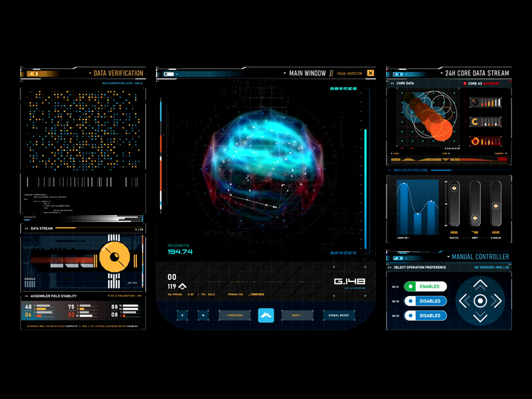Click the down arrow on the directional pad

(x=480, y=318)
